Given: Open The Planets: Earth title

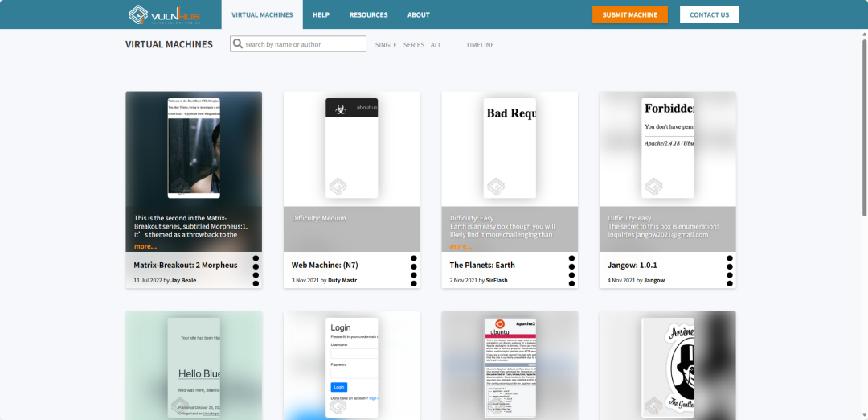Looking at the screenshot, I should click(482, 265).
